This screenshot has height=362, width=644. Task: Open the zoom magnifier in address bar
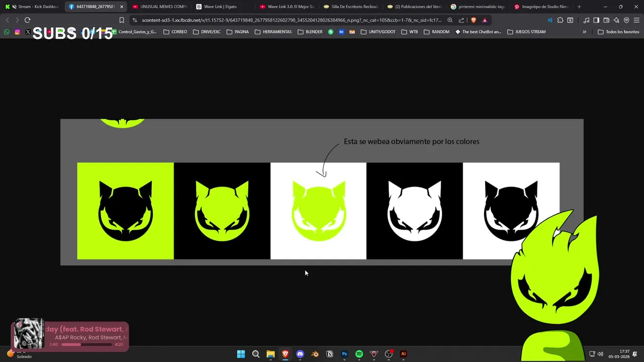click(x=450, y=20)
